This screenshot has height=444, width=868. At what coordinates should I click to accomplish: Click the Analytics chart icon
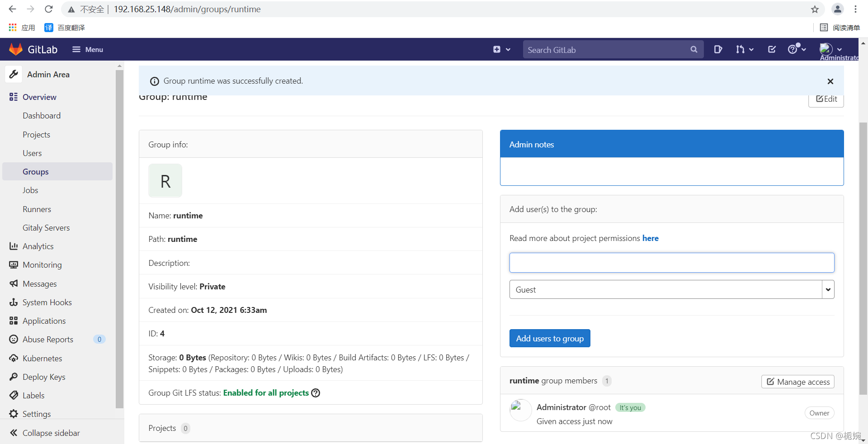pyautogui.click(x=14, y=246)
